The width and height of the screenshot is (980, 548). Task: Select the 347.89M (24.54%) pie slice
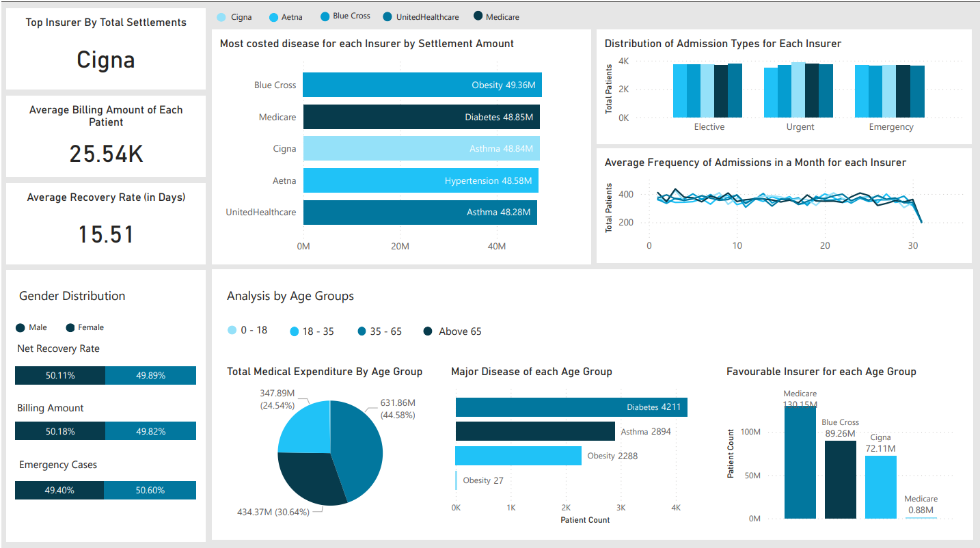[305, 427]
